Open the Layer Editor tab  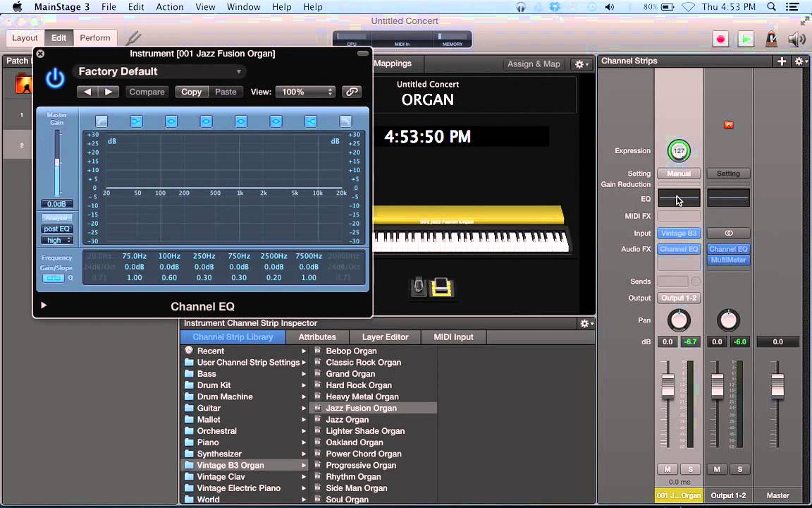pos(385,337)
